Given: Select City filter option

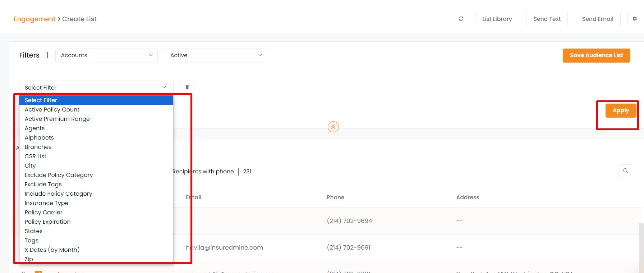Looking at the screenshot, I should tap(96, 166).
